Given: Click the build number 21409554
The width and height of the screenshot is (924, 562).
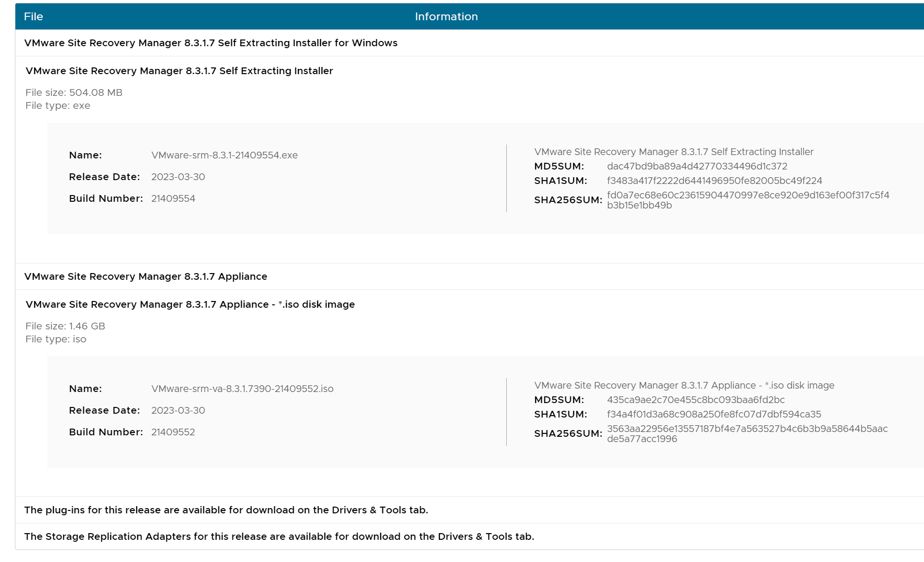Looking at the screenshot, I should tap(173, 198).
